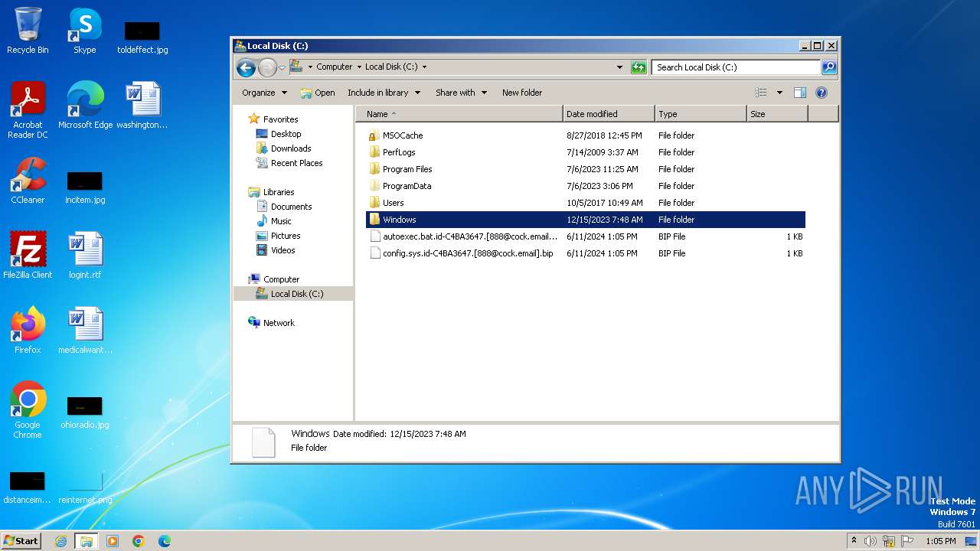Viewport: 980px width, 551px height.
Task: Open the More view options dropdown arrow
Action: (779, 93)
